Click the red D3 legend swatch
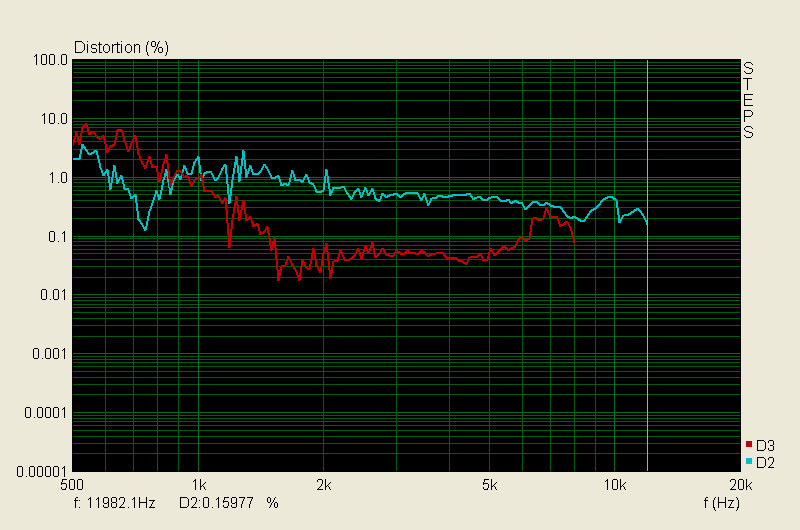This screenshot has height=530, width=800. coord(749,444)
